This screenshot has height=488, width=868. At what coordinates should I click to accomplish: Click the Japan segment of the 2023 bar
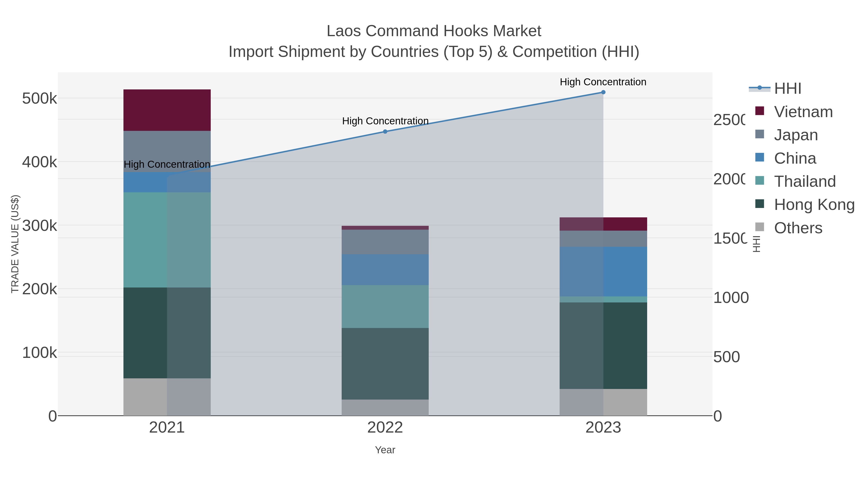click(x=603, y=239)
